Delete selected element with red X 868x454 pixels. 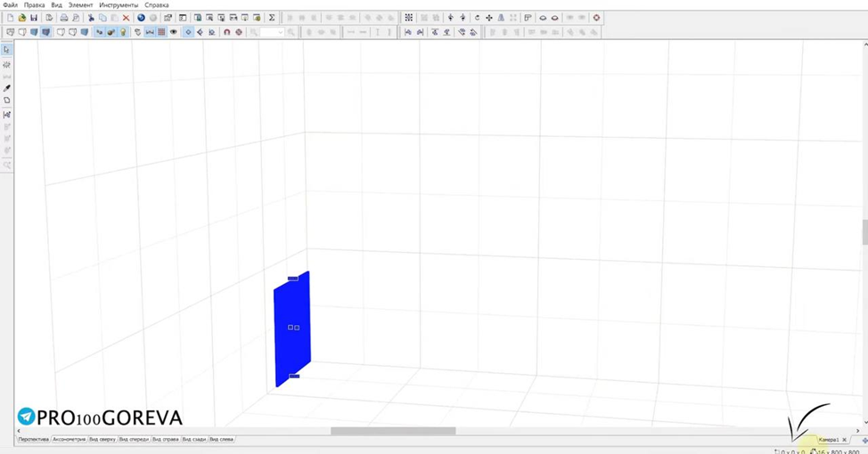point(127,18)
